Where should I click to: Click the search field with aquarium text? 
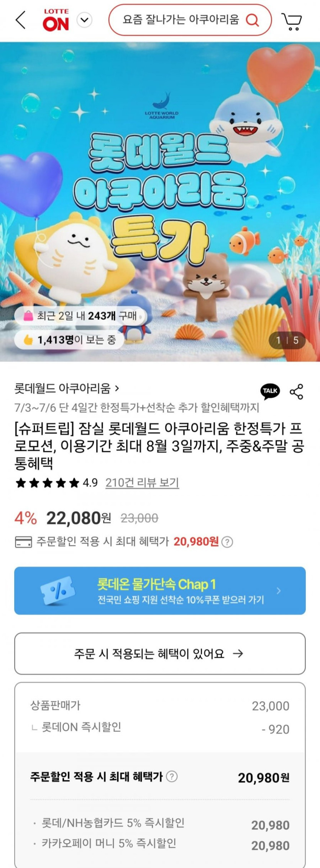coord(190,20)
